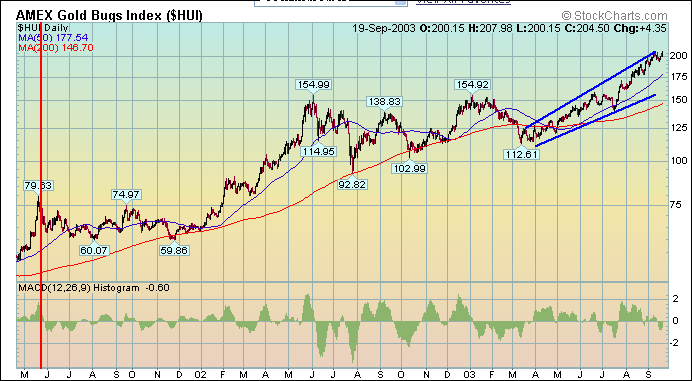Click the 75 price axis tick
The image size is (692, 381).
[677, 204]
